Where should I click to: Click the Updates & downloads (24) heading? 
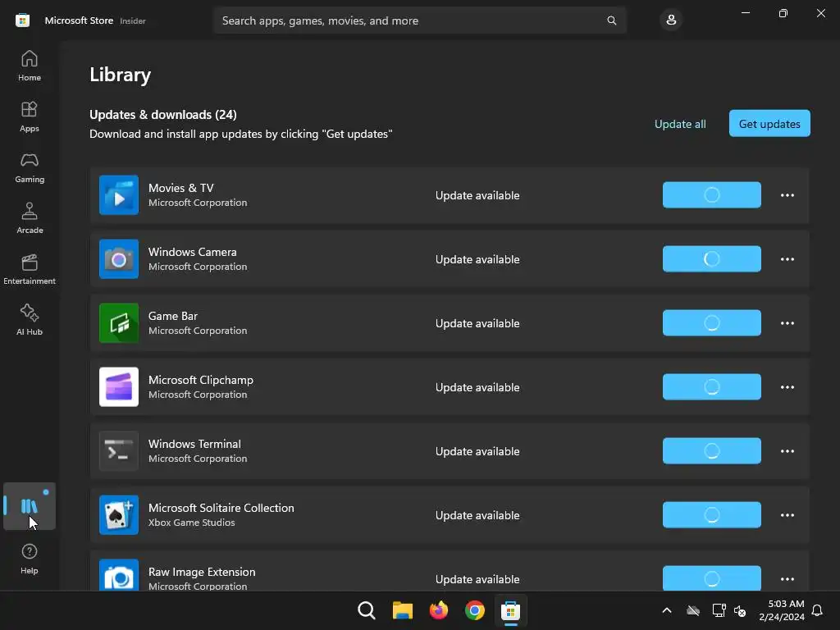[163, 115]
